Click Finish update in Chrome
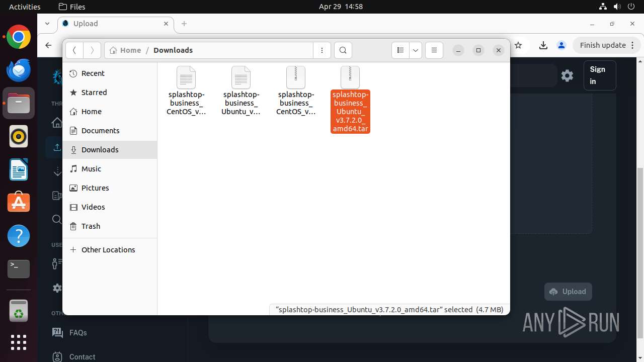 607,45
